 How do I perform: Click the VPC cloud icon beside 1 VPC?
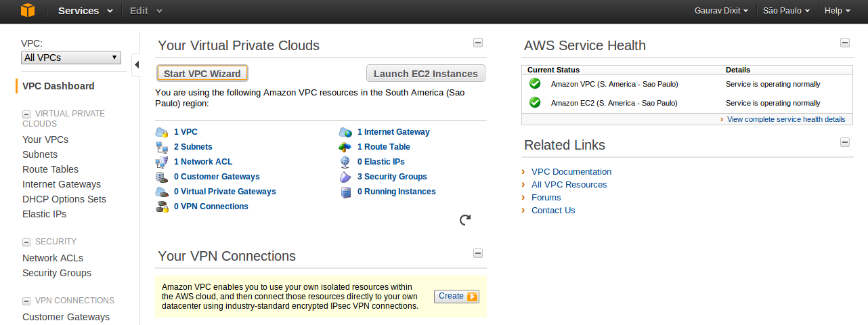click(162, 132)
